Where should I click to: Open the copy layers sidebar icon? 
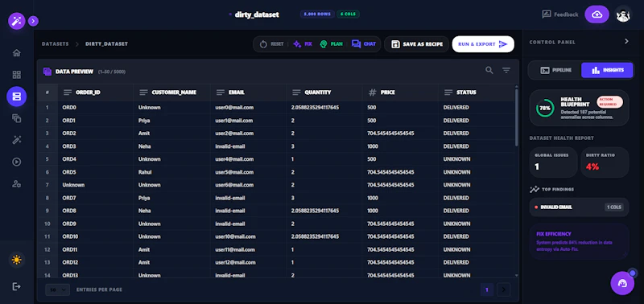(16, 118)
